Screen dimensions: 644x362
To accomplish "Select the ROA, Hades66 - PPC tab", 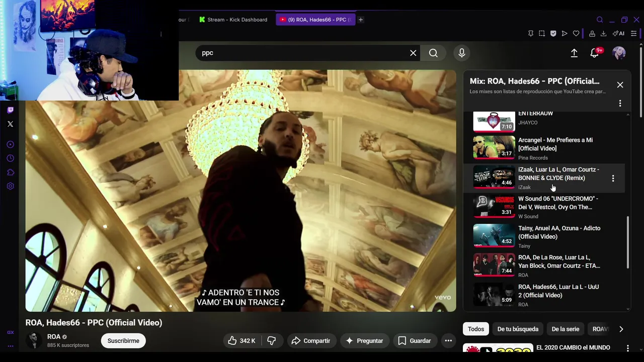I will (316, 20).
